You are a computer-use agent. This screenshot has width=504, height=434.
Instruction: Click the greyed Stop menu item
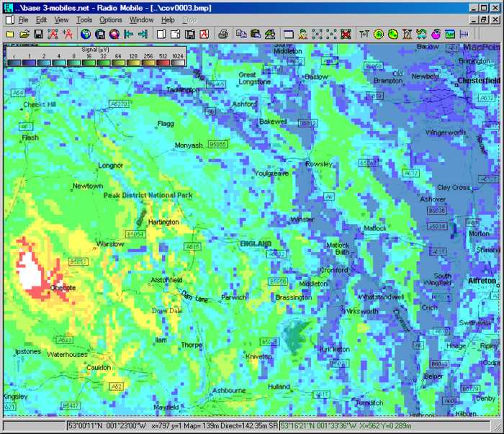click(x=189, y=20)
